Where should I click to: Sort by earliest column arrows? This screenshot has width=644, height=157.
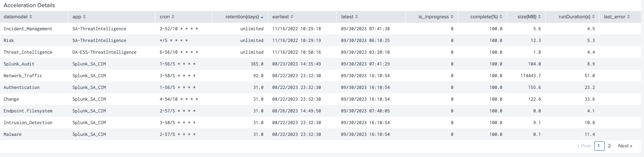292,17
